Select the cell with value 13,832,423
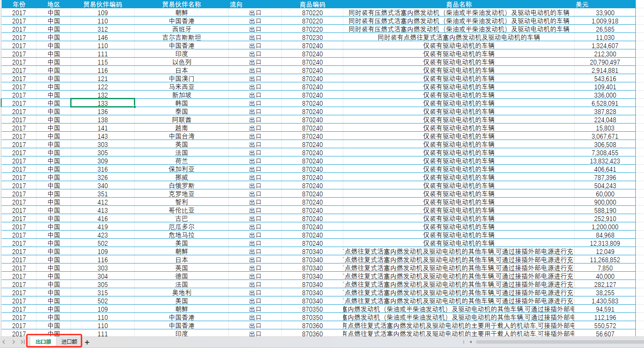Viewport: 644px width, 348px height. point(605,161)
